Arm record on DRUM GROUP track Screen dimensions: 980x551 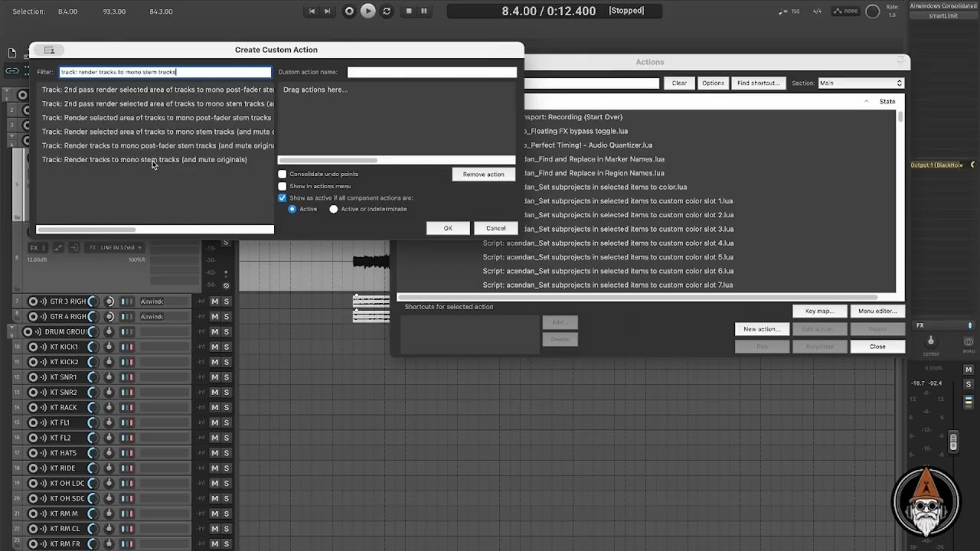point(28,331)
